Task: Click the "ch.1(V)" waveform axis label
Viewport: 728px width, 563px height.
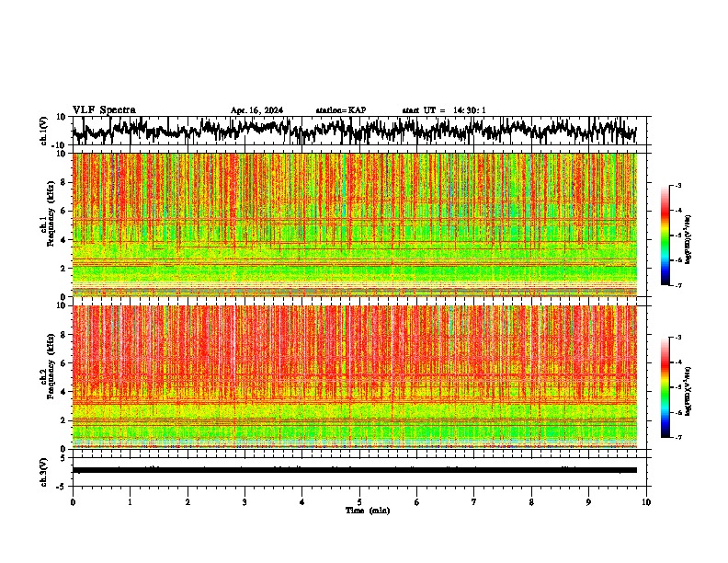Action: [44, 131]
